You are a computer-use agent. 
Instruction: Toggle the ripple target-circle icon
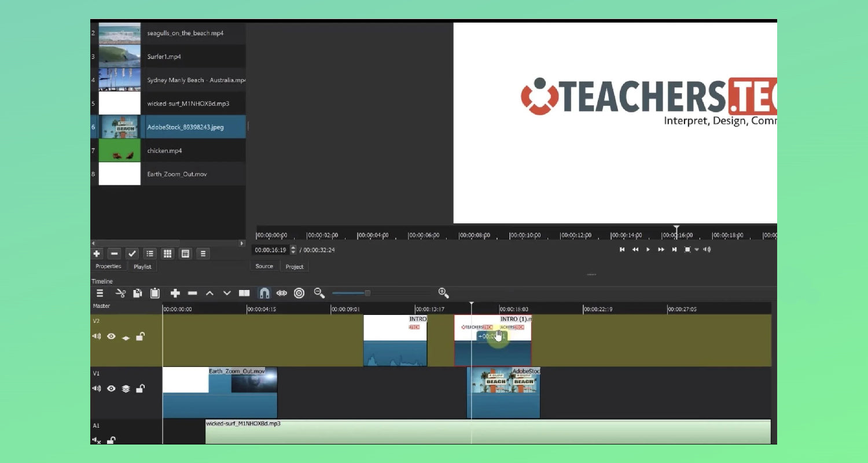pyautogui.click(x=299, y=293)
